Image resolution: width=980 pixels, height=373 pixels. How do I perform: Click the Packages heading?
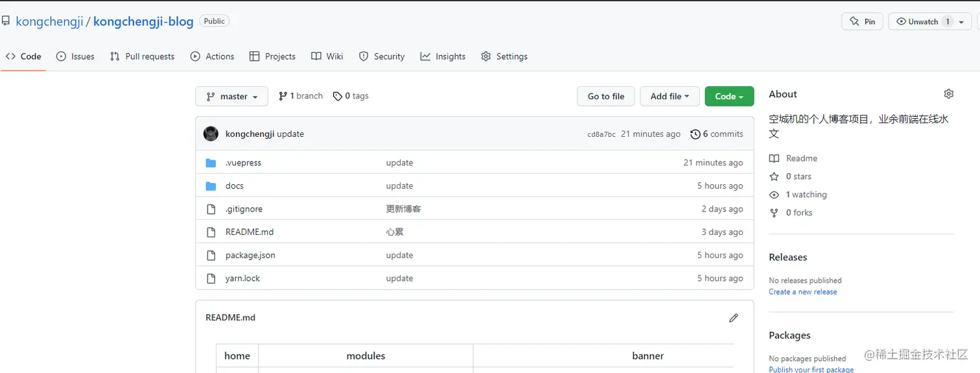(789, 335)
